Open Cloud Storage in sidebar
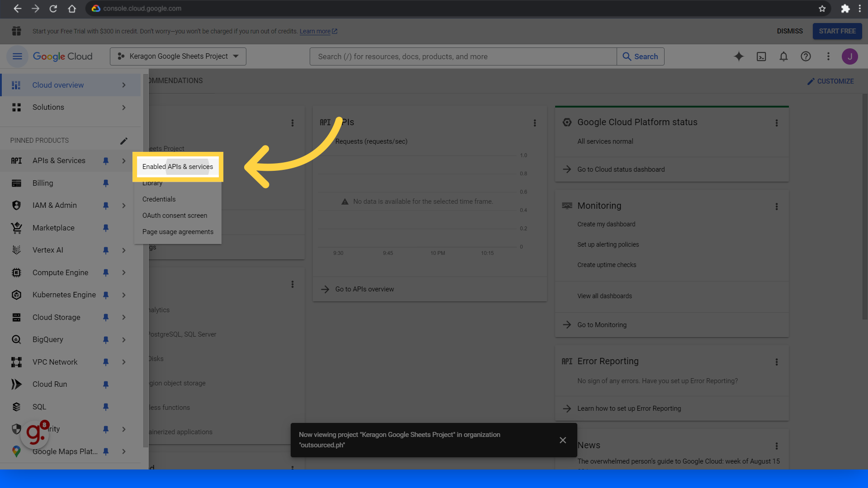The image size is (868, 488). coord(57,317)
